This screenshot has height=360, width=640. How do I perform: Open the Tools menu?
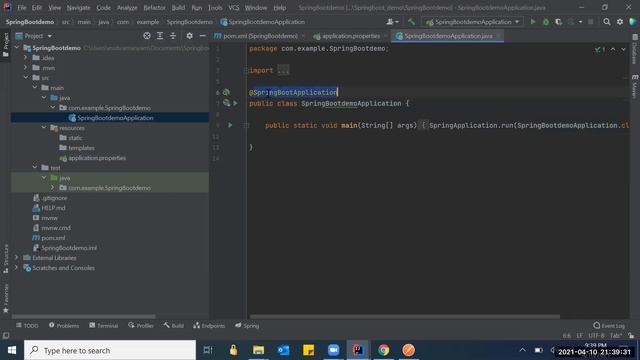coord(215,7)
